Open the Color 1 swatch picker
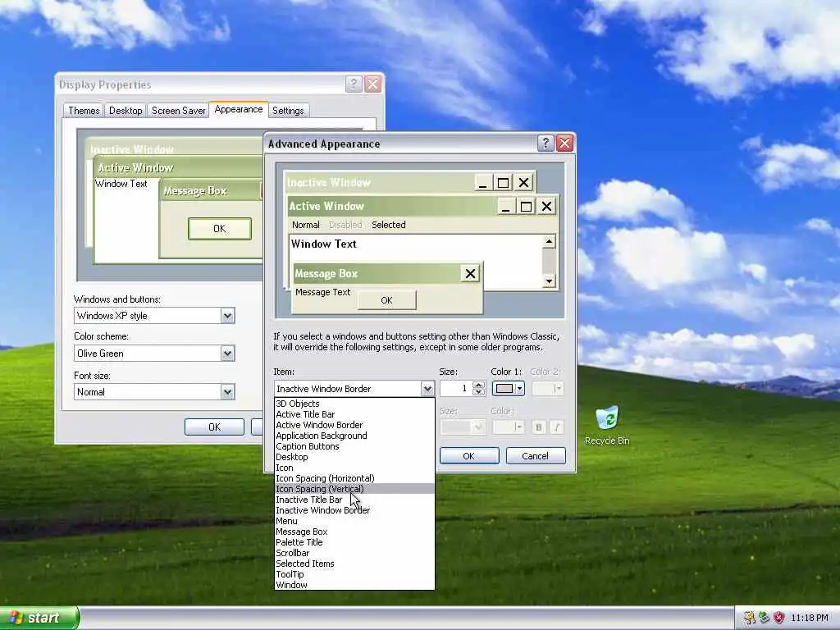The image size is (840, 630). tap(508, 388)
